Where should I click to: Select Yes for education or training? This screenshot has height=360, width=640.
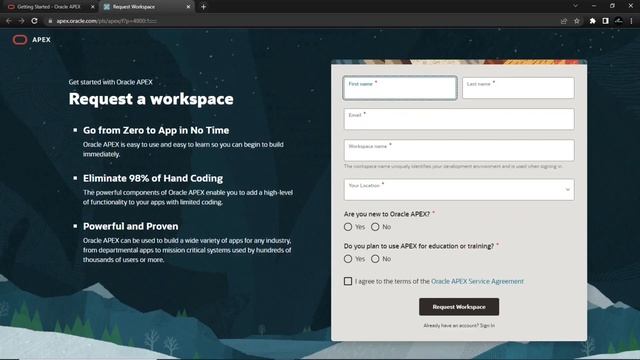click(x=348, y=259)
